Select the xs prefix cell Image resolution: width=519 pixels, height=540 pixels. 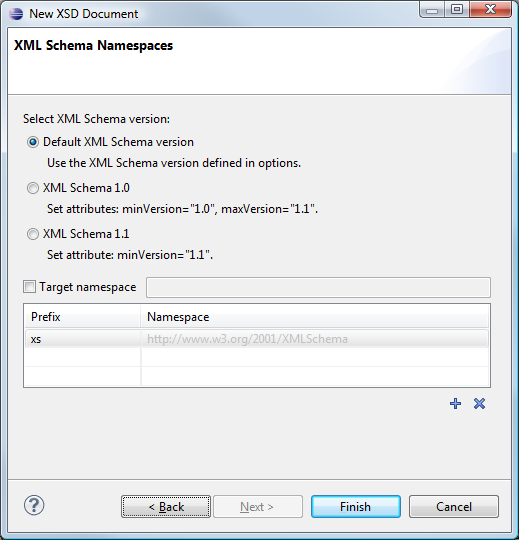83,339
